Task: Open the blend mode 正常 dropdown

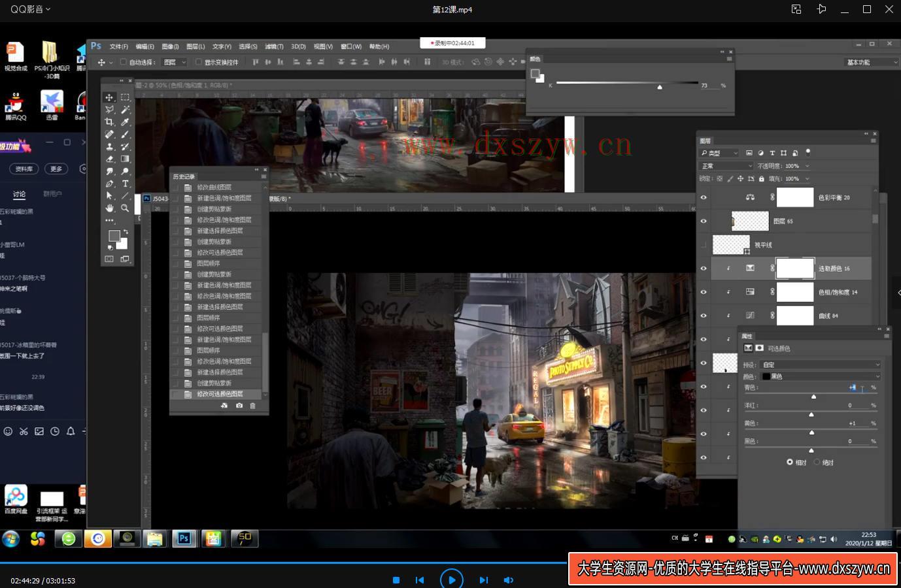Action: [726, 166]
